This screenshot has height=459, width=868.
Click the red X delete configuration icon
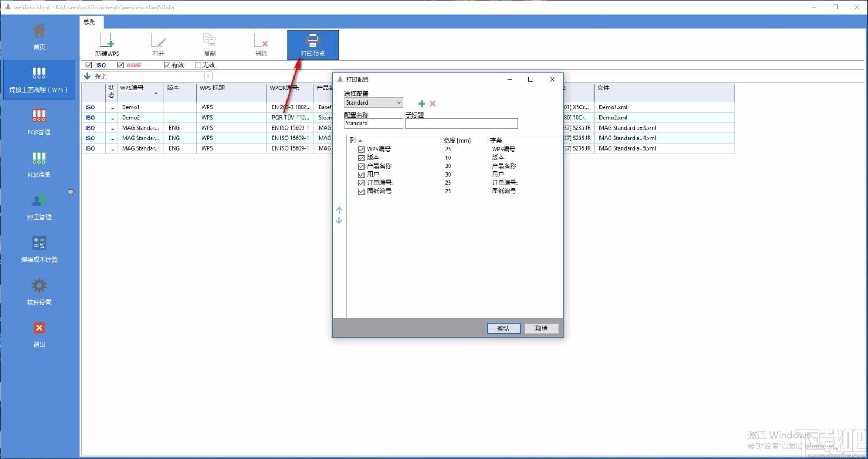click(432, 104)
